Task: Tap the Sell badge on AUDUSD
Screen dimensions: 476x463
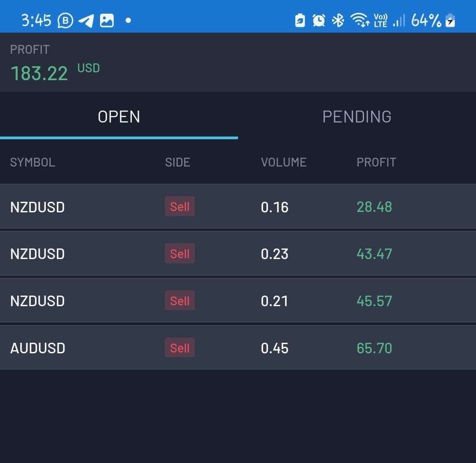Action: point(180,348)
